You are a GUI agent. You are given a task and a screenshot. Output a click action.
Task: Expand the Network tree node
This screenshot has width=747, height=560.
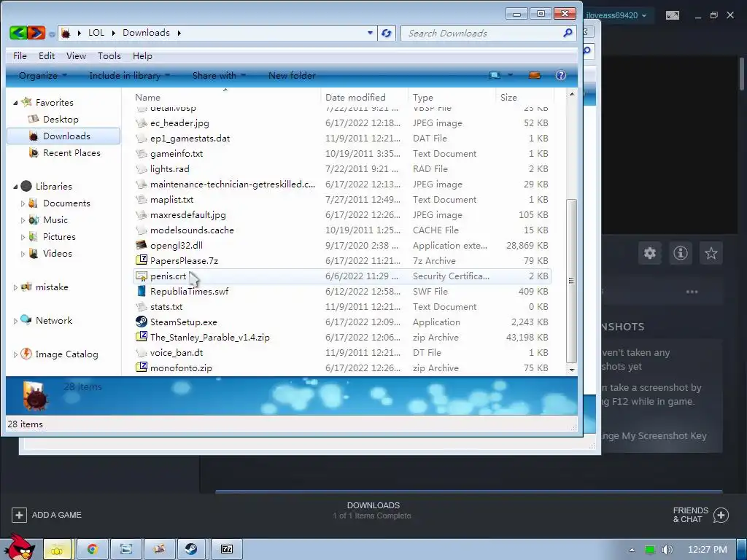click(x=15, y=321)
